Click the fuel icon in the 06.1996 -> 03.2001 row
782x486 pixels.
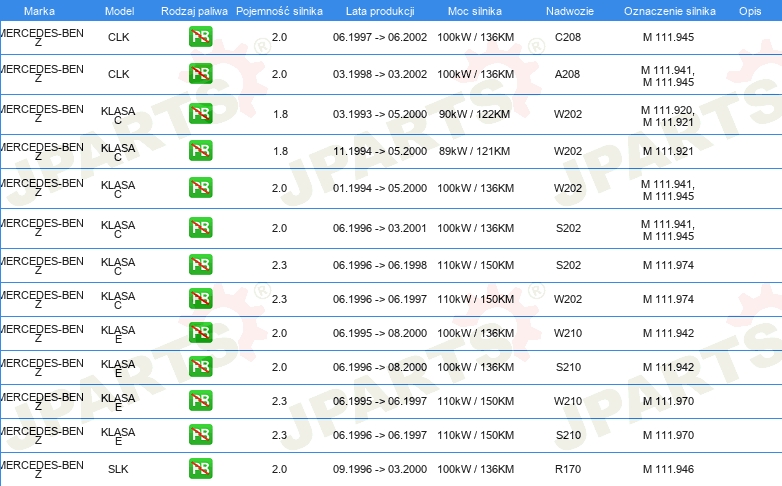pos(200,227)
